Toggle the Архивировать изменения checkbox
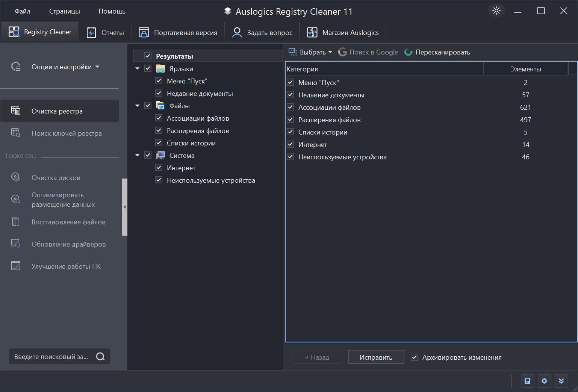This screenshot has height=392, width=578. click(x=415, y=357)
